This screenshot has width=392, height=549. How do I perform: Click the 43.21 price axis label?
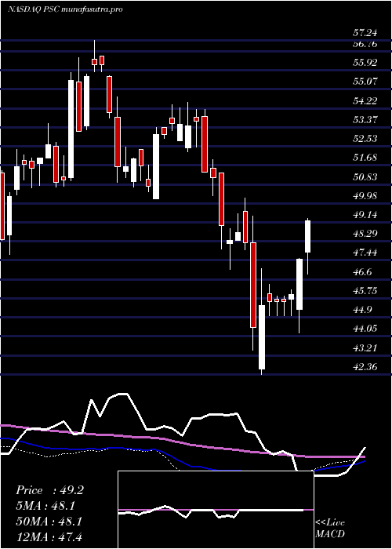tap(365, 348)
